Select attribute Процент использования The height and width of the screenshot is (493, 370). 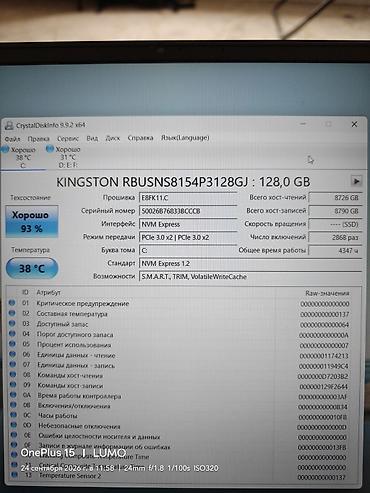coord(74,345)
